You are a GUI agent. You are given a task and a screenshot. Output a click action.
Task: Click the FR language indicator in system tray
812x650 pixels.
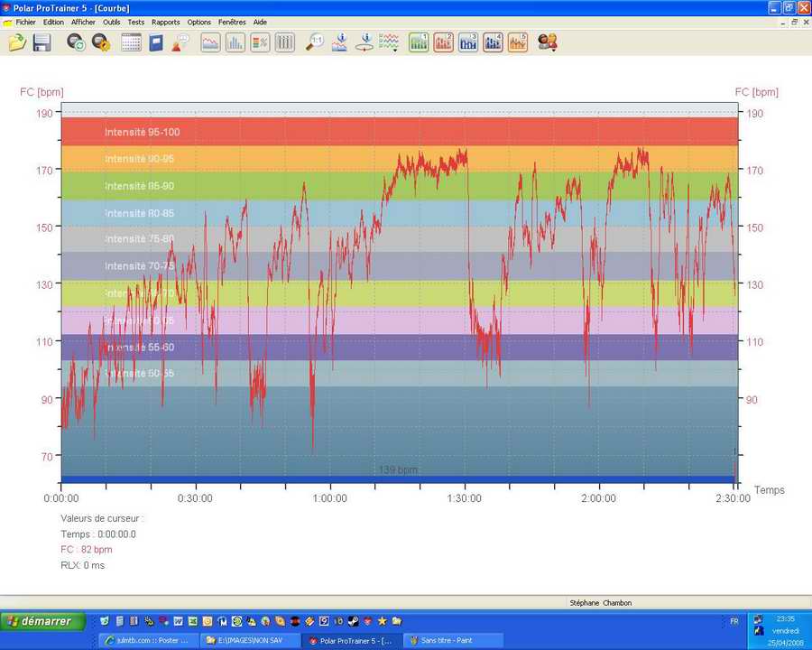(734, 621)
